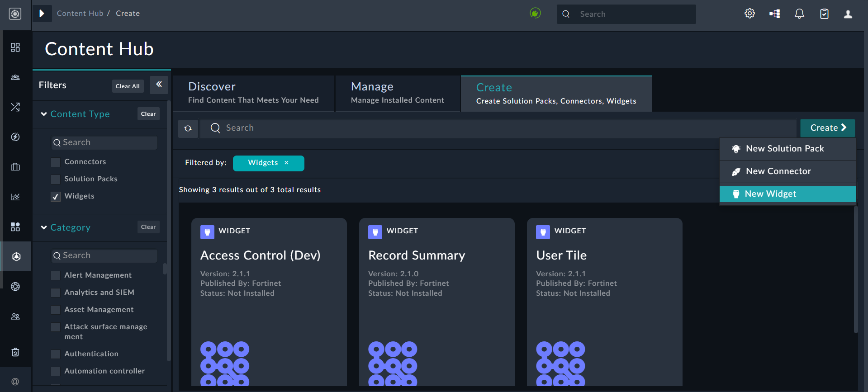Click the Access Control (Dev) widget icon
The height and width of the screenshot is (392, 868).
click(207, 232)
